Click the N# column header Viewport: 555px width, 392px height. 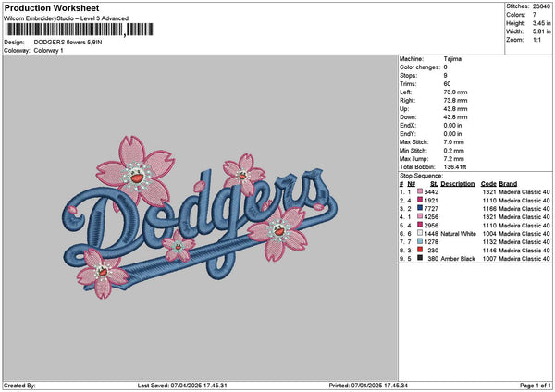(x=411, y=184)
